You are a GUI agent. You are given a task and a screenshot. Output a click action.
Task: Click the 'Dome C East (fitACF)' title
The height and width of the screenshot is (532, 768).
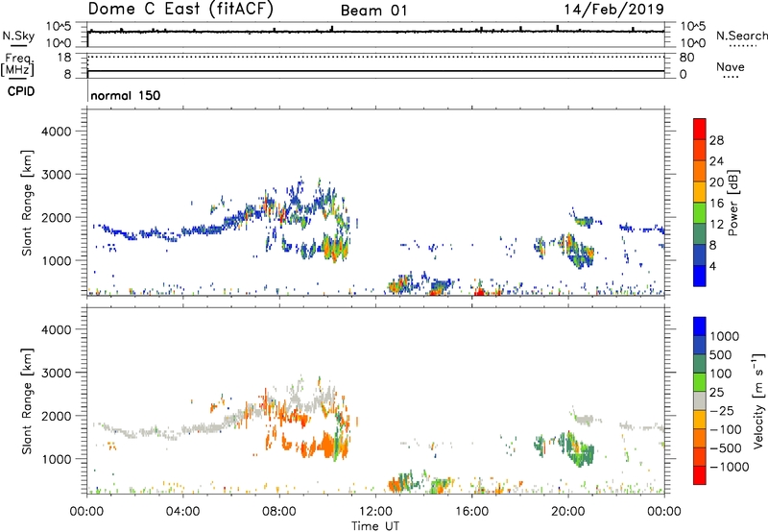click(180, 10)
